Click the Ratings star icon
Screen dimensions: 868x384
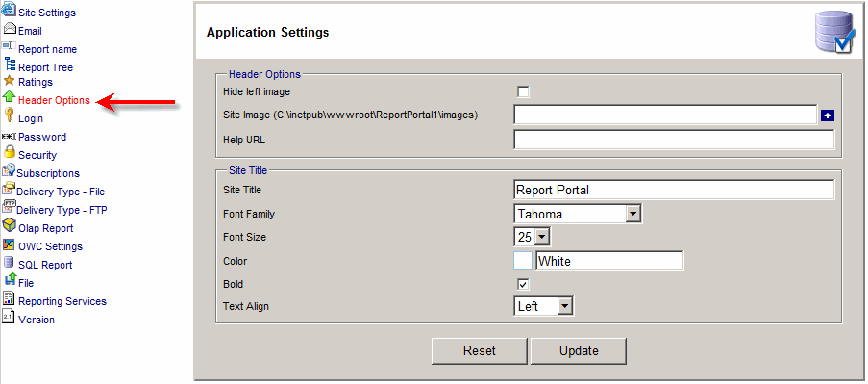click(x=9, y=80)
